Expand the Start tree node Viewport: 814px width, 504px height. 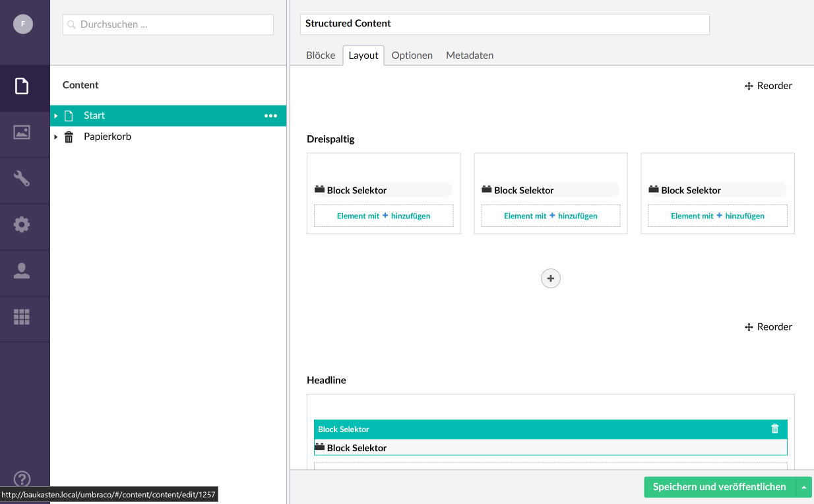coord(56,116)
